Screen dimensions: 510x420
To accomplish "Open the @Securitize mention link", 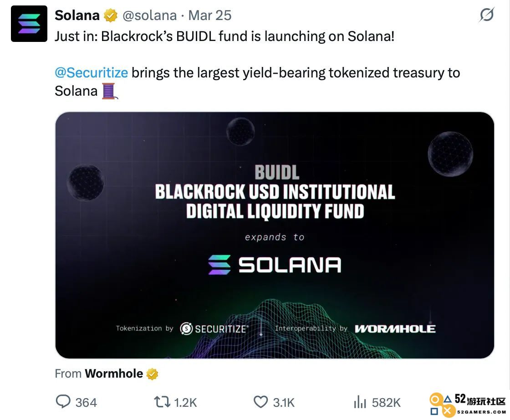I will 92,72.
